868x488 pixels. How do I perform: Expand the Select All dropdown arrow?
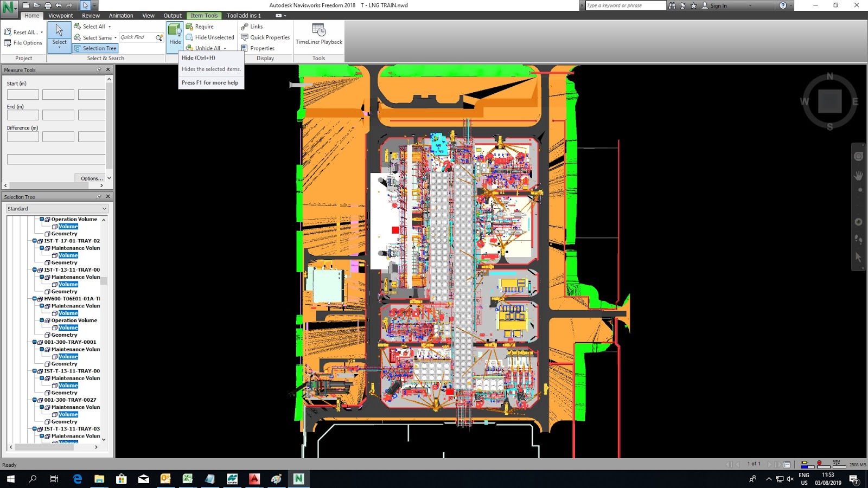pyautogui.click(x=108, y=26)
